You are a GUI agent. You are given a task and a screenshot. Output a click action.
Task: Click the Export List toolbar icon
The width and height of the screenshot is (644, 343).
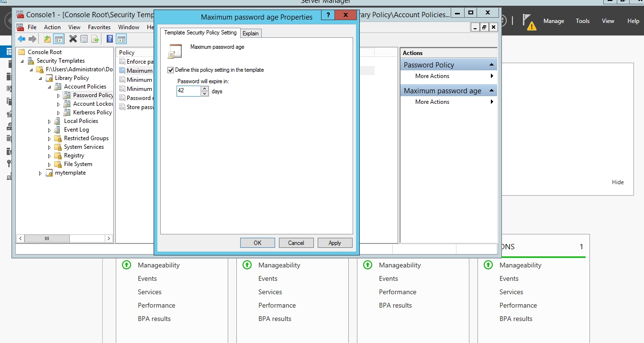[x=95, y=39]
